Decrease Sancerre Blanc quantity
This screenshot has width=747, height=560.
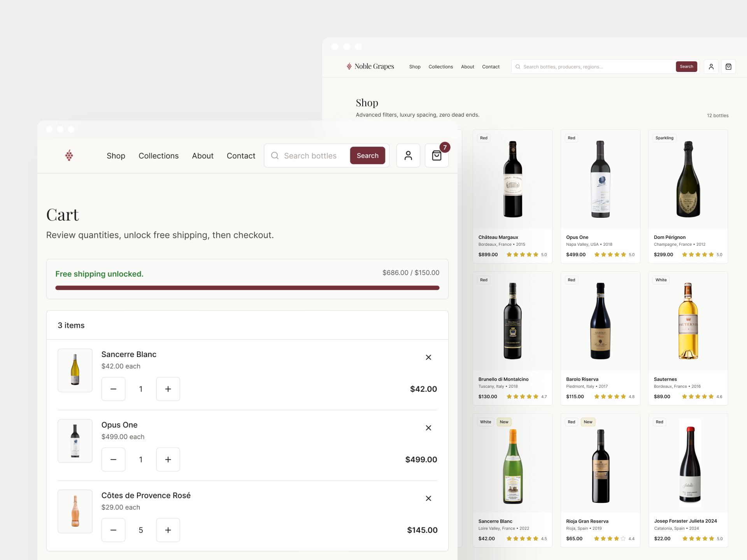pos(113,389)
